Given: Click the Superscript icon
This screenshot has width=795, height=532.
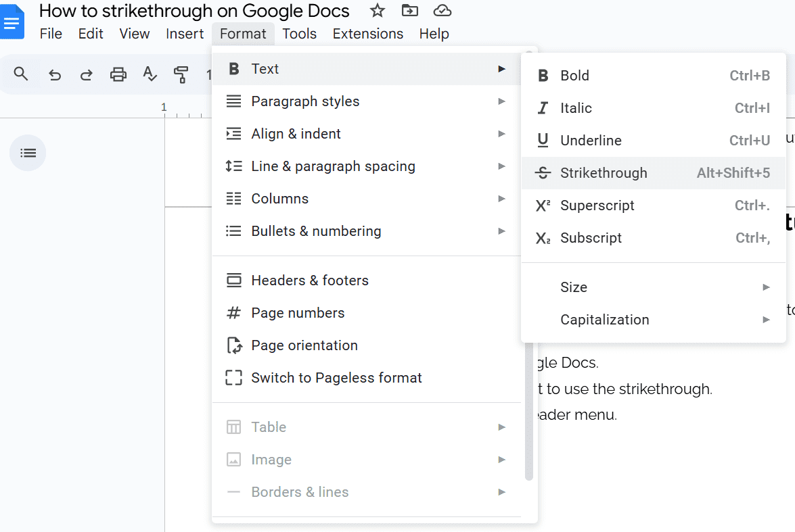Looking at the screenshot, I should (x=543, y=205).
